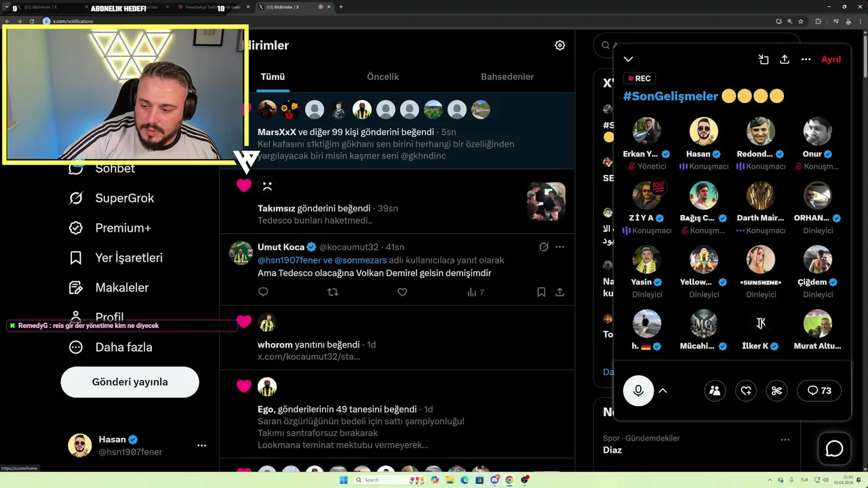
Task: Open Windows Start menu
Action: click(343, 480)
